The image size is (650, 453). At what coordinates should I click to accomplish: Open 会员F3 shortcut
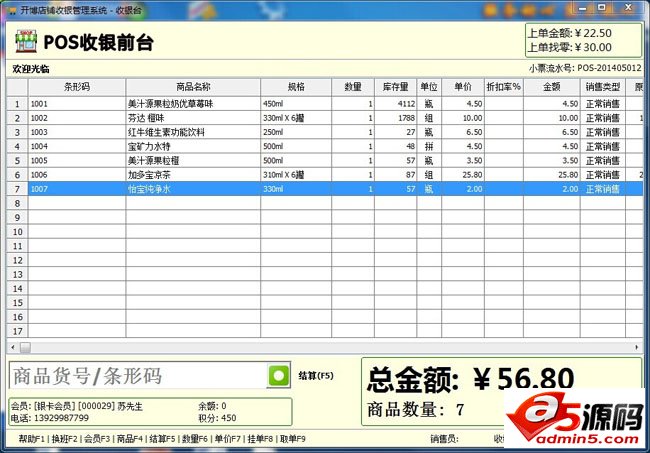pyautogui.click(x=97, y=439)
